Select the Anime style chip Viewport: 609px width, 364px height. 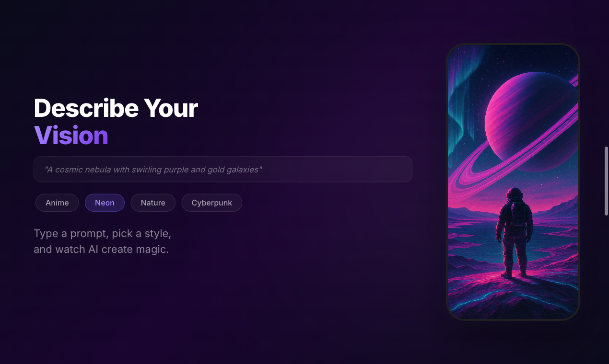coord(57,203)
